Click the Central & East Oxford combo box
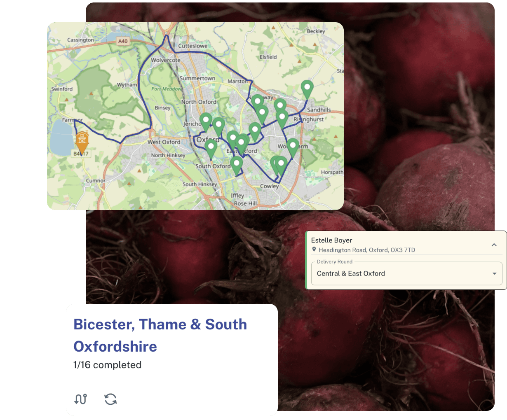The width and height of the screenshot is (507, 420). click(x=406, y=273)
